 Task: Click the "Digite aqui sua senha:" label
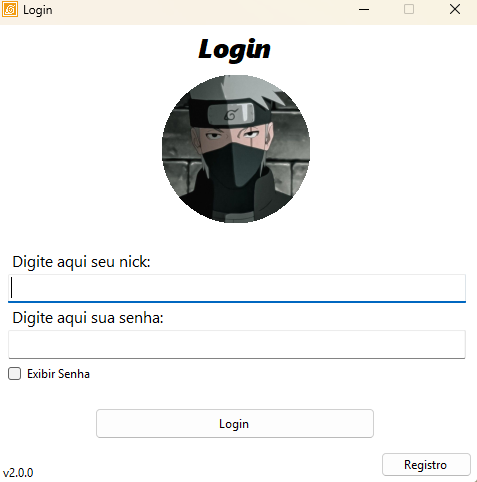point(88,318)
